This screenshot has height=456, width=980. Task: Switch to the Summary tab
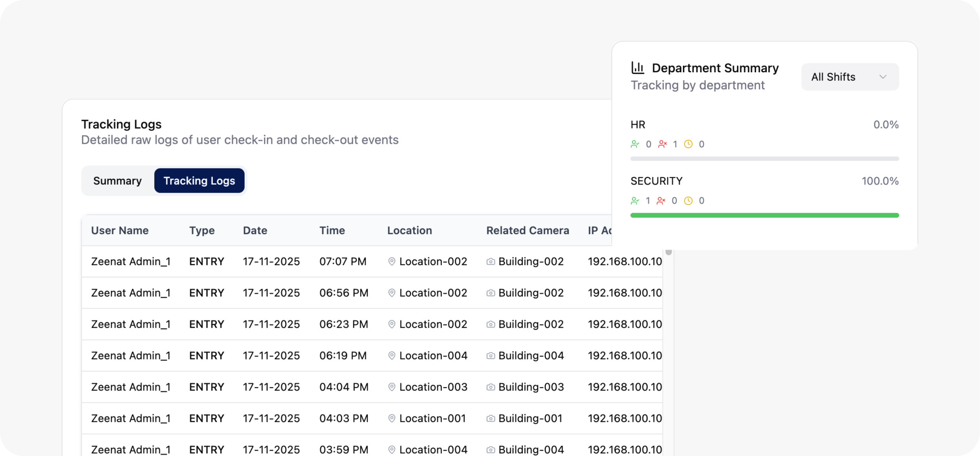point(117,181)
